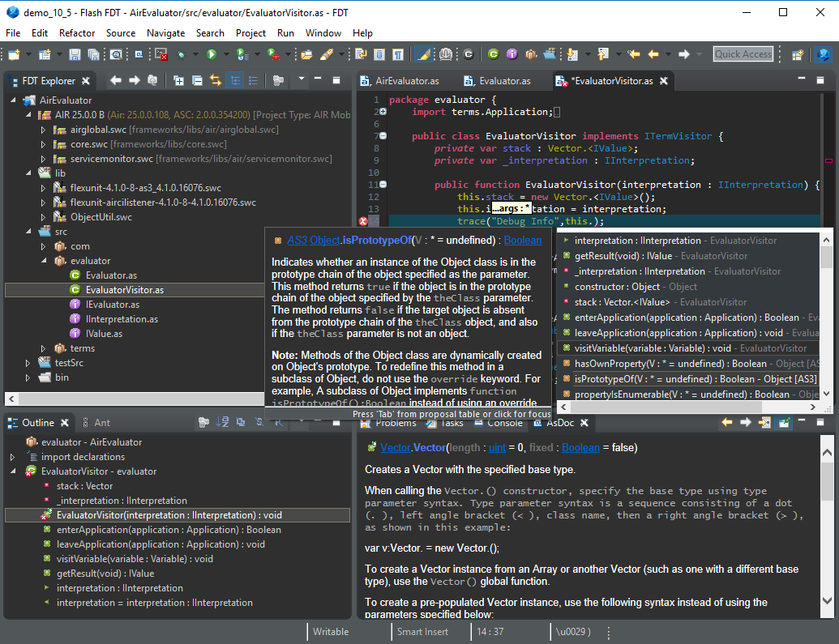This screenshot has width=839, height=644.
Task: Click the Save icon in the toolbar
Action: click(75, 54)
